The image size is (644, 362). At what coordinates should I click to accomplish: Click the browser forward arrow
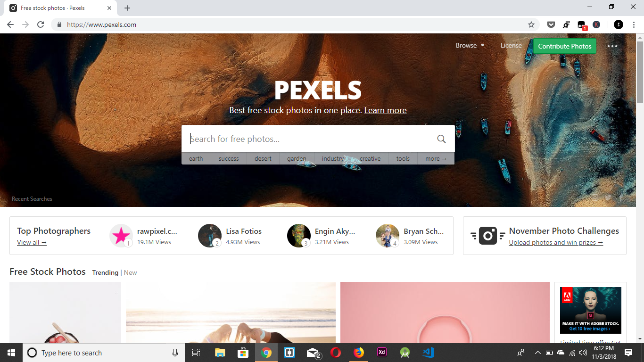coord(25,25)
